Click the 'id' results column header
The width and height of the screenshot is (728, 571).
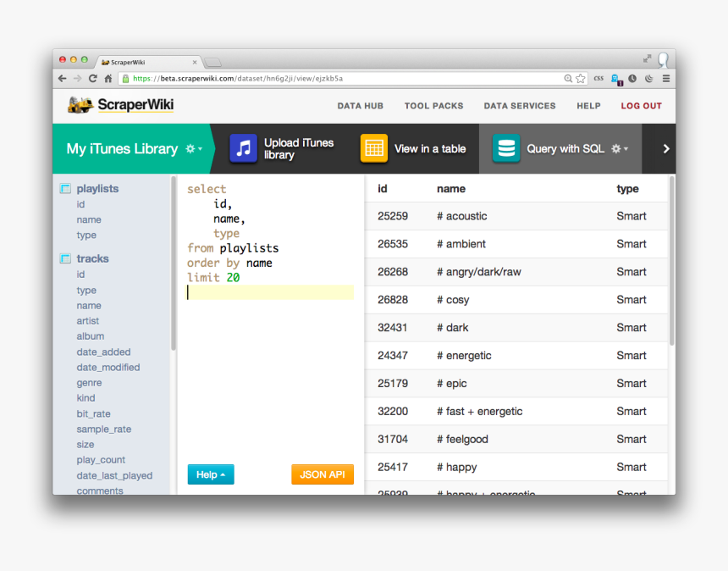pyautogui.click(x=382, y=189)
